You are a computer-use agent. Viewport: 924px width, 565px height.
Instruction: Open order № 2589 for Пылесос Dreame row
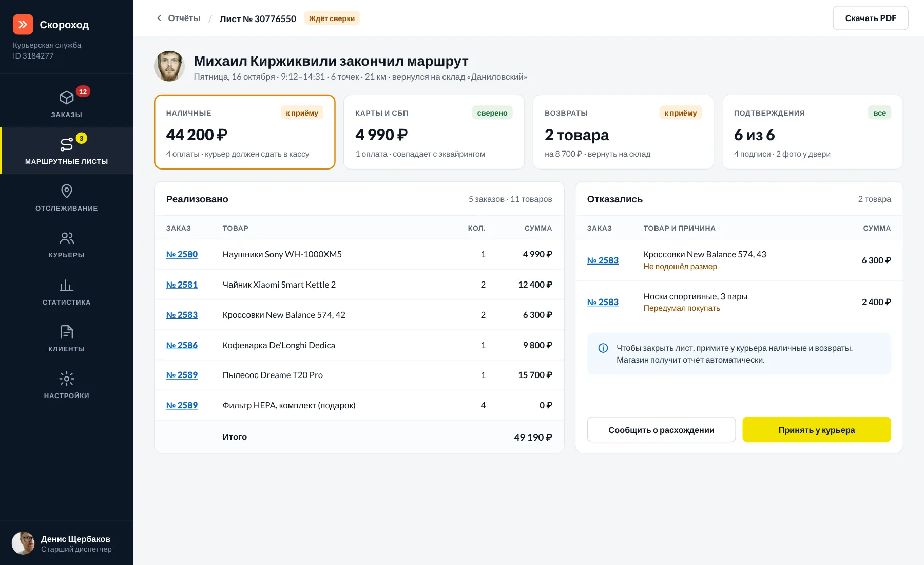click(182, 375)
